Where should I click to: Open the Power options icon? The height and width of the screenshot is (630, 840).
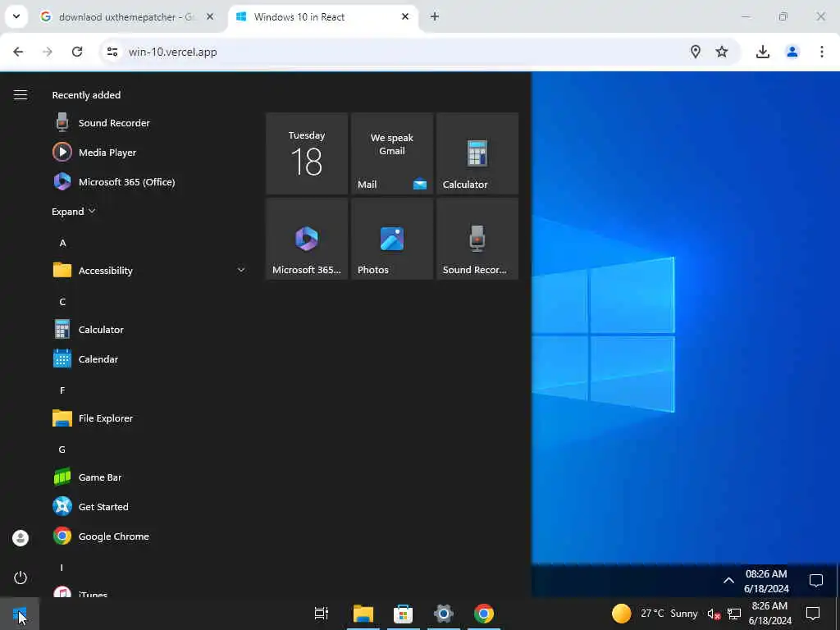(21, 577)
